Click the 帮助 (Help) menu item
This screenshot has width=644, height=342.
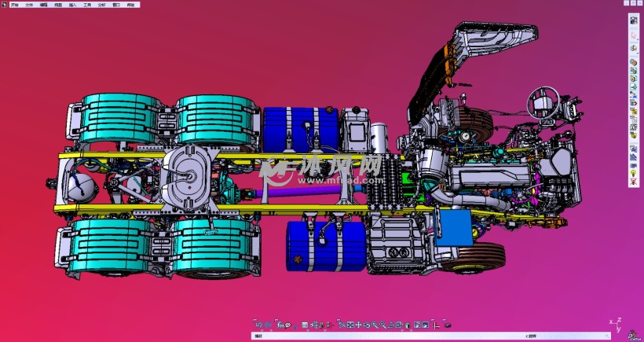pyautogui.click(x=130, y=4)
